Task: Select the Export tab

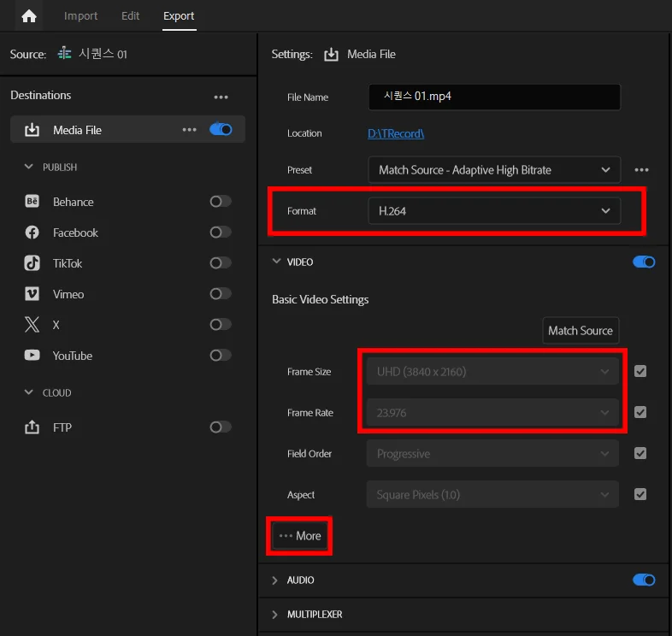Action: click(x=179, y=16)
